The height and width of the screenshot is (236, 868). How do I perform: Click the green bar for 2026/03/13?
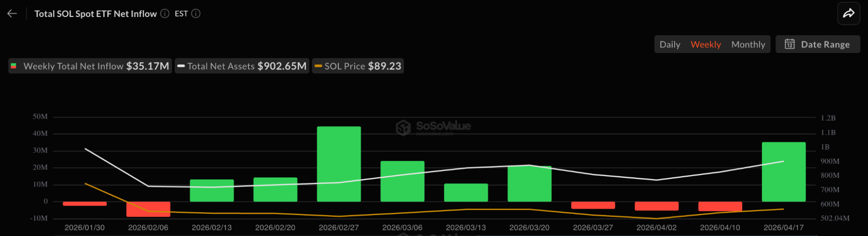(x=466, y=193)
